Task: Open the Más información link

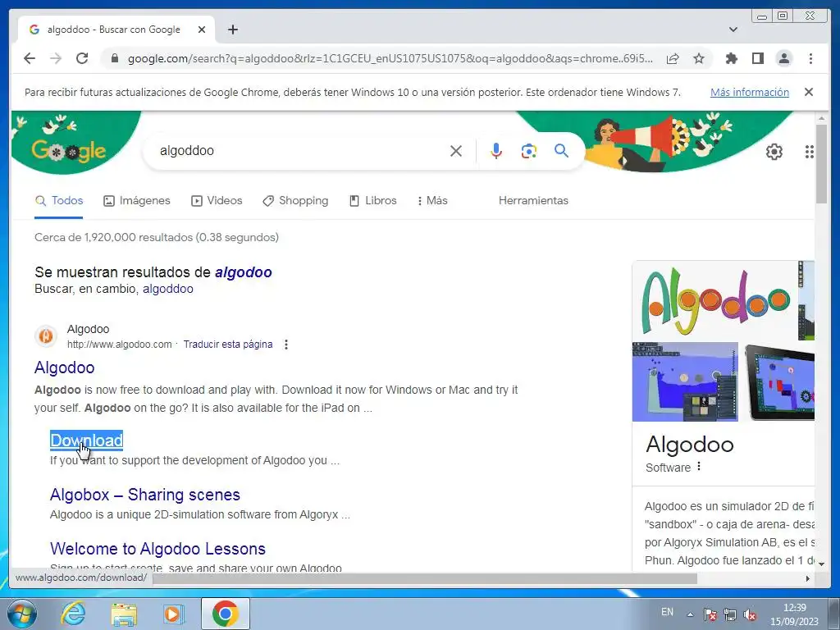Action: click(750, 92)
